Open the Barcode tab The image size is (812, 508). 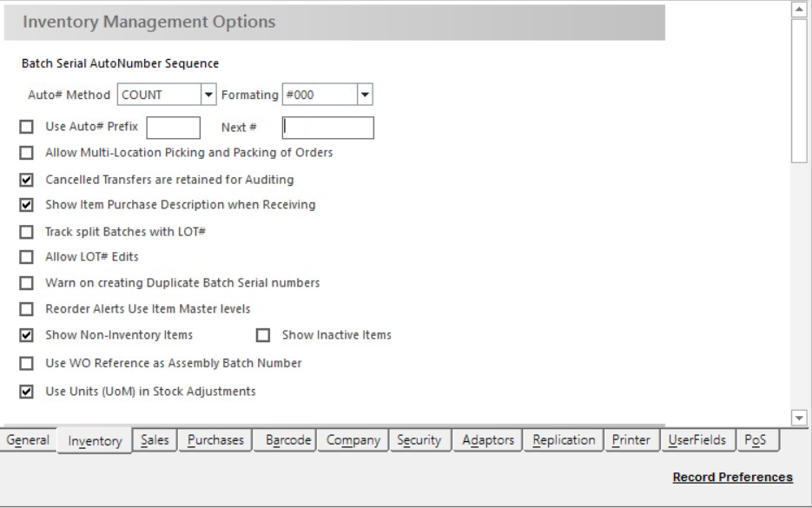pyautogui.click(x=288, y=440)
